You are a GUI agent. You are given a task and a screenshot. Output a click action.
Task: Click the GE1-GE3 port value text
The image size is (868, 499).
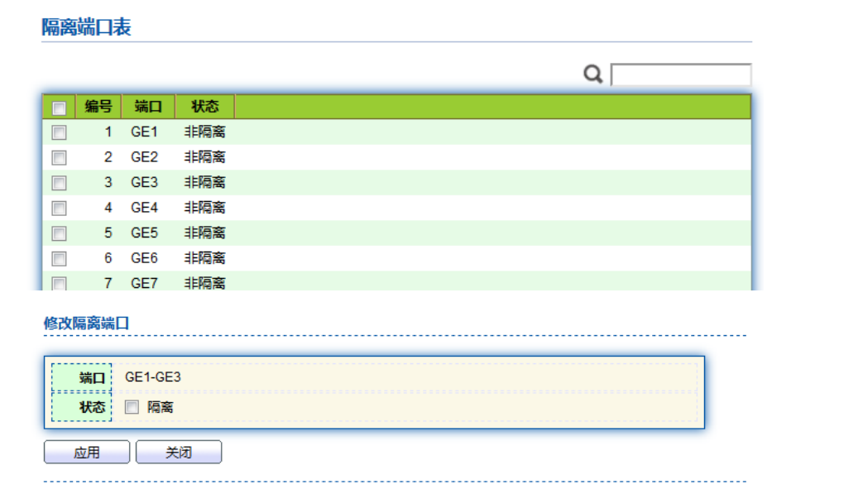(x=153, y=377)
